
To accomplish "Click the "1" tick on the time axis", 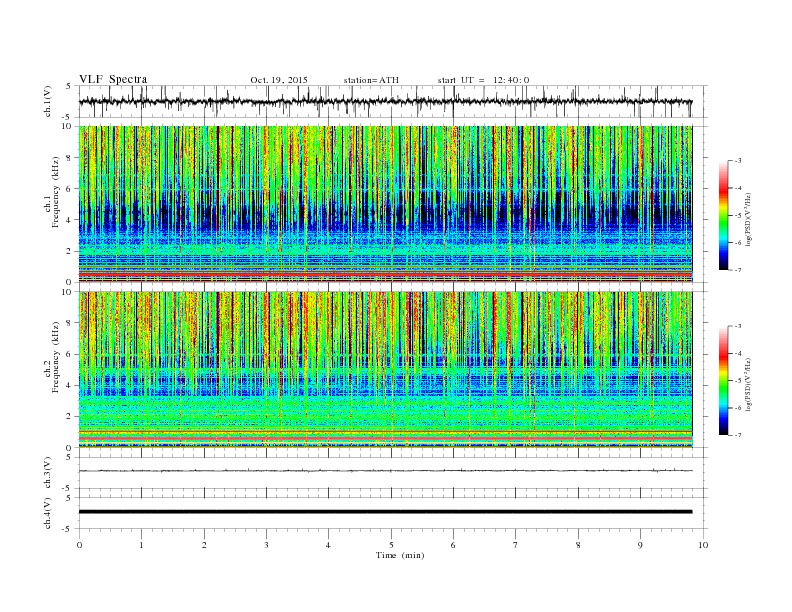I will (141, 545).
